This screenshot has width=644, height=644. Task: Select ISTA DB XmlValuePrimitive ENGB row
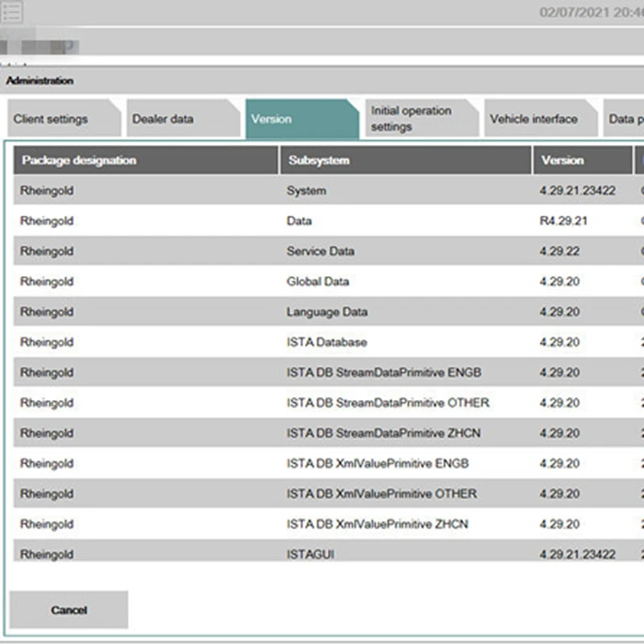[328, 464]
